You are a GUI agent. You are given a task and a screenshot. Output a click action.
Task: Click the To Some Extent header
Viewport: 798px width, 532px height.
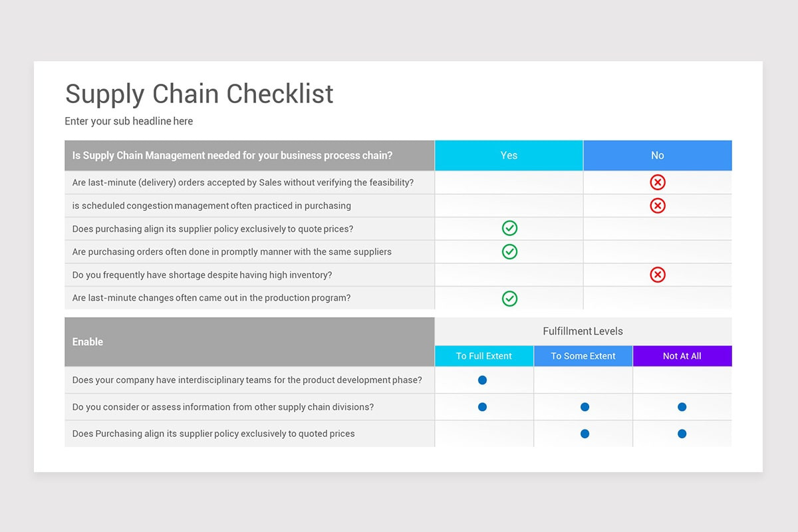click(583, 356)
